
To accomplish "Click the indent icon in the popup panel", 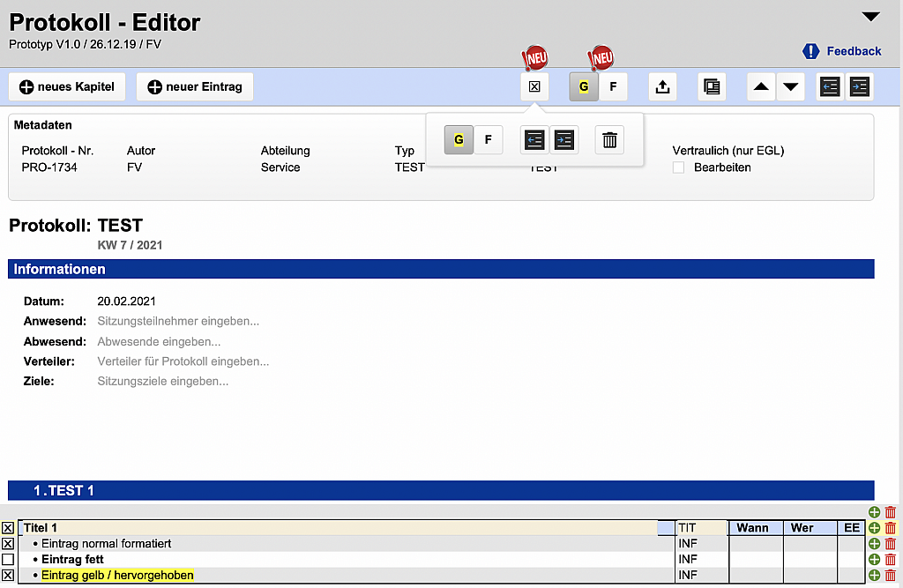I will click(564, 139).
